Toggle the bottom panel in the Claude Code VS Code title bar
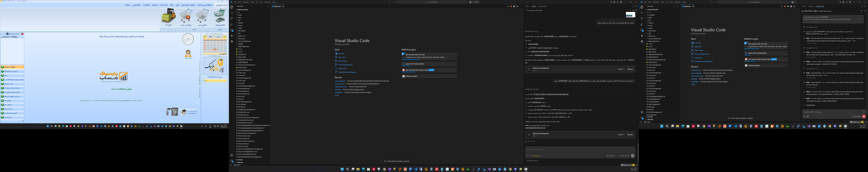This screenshot has width=868, height=172. point(847,2)
